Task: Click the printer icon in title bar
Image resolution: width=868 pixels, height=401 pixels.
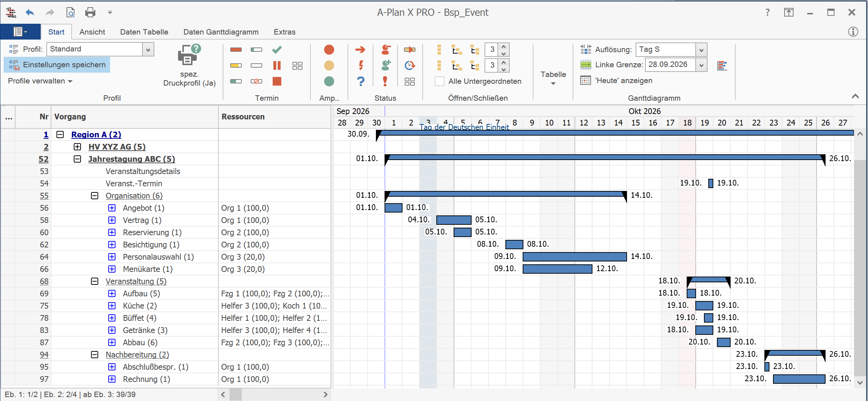Action: 90,13
